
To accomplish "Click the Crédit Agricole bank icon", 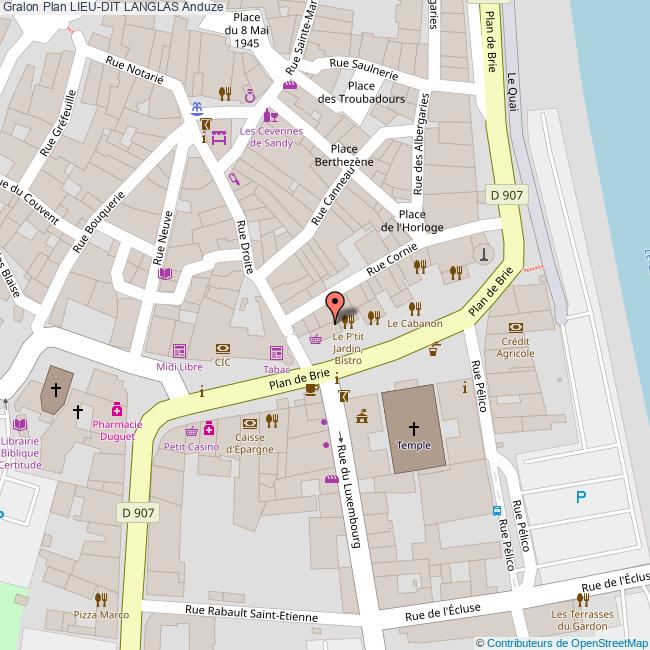I will click(516, 327).
